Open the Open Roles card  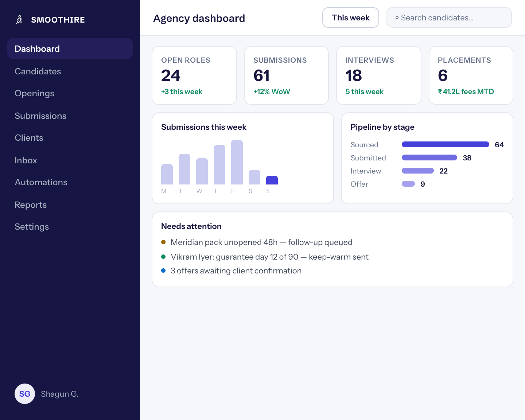tap(194, 75)
